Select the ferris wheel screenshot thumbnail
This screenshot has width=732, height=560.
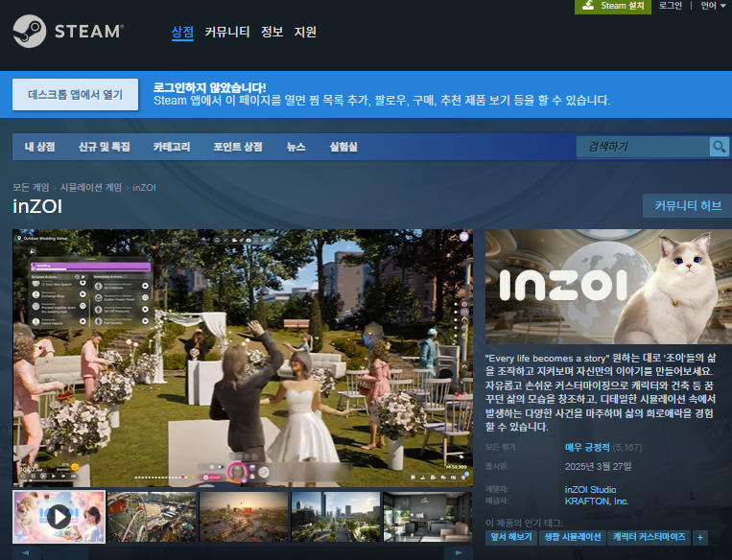(x=152, y=517)
